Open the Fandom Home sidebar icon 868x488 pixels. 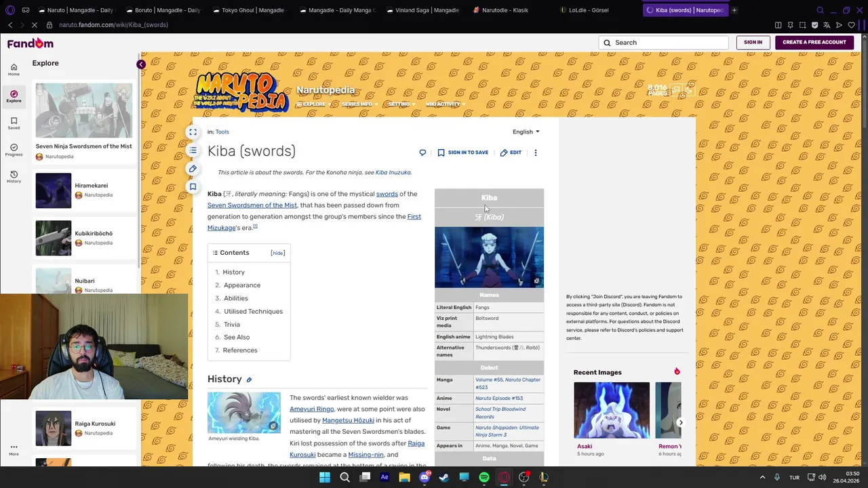coord(14,69)
